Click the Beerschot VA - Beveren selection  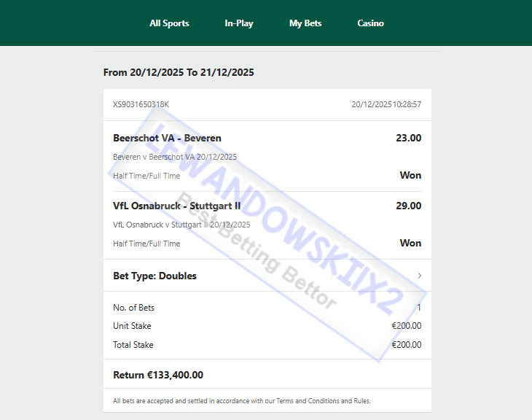(167, 138)
